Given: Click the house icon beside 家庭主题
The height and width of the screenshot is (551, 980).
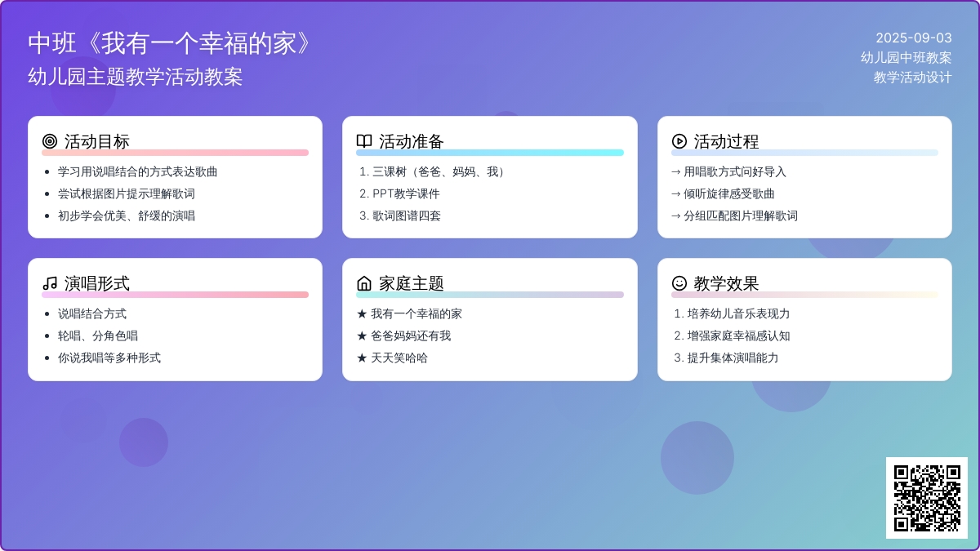Looking at the screenshot, I should [x=364, y=283].
